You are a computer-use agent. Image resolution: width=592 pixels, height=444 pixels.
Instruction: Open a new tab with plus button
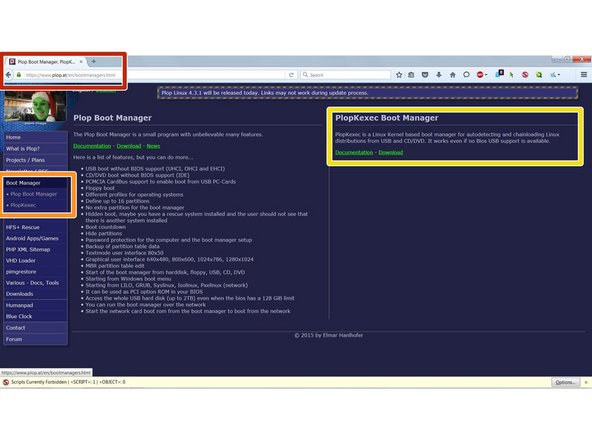click(x=93, y=61)
